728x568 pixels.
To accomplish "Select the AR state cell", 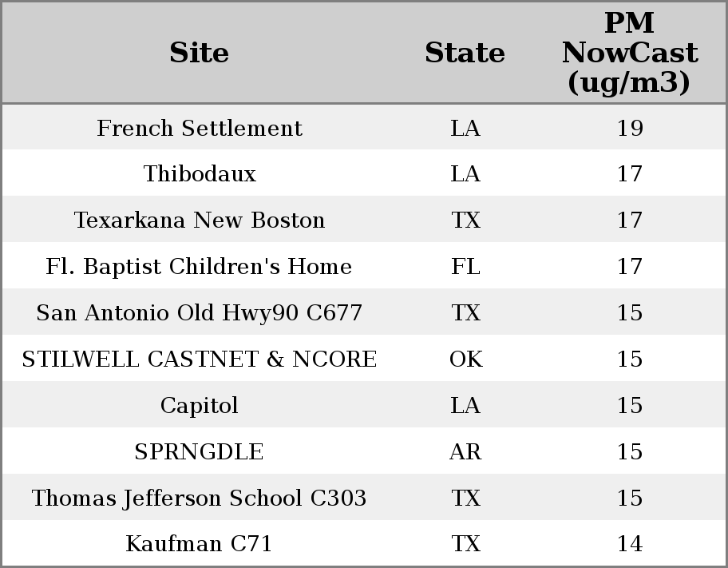I will [x=465, y=452].
